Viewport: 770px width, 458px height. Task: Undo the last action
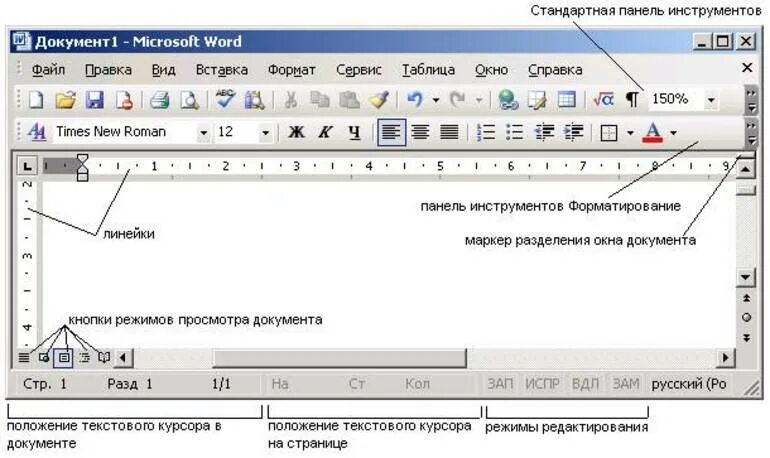tap(415, 100)
